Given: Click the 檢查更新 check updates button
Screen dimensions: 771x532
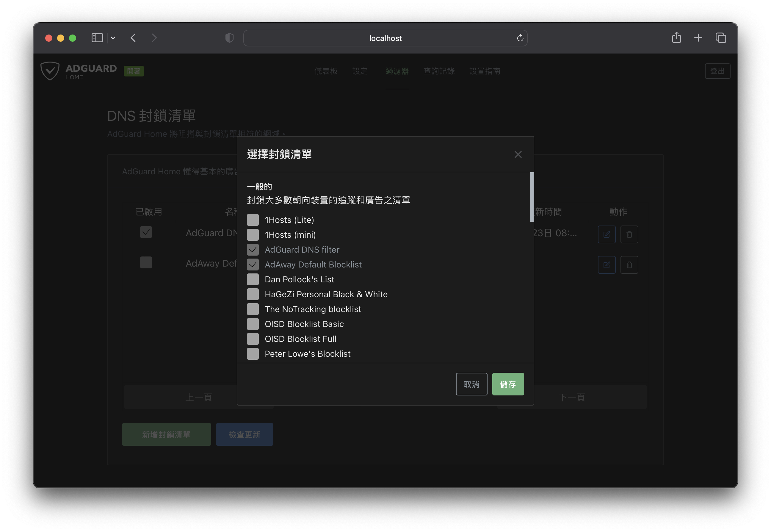Looking at the screenshot, I should click(244, 434).
